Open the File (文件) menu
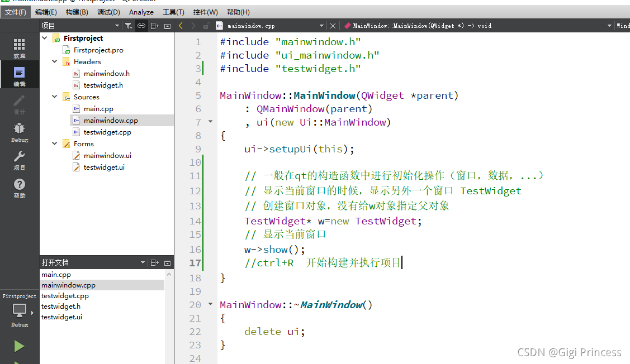The width and height of the screenshot is (630, 364). [15, 12]
